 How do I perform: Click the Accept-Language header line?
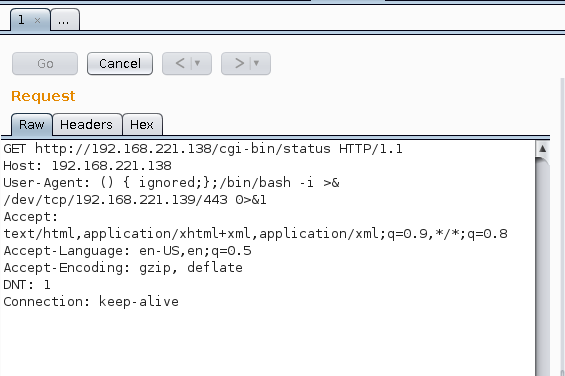(x=128, y=251)
